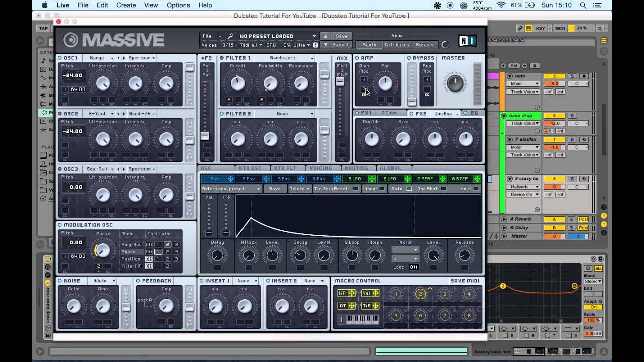
Task: Open the NO PRESET LOADED dropdown
Action: [277, 36]
